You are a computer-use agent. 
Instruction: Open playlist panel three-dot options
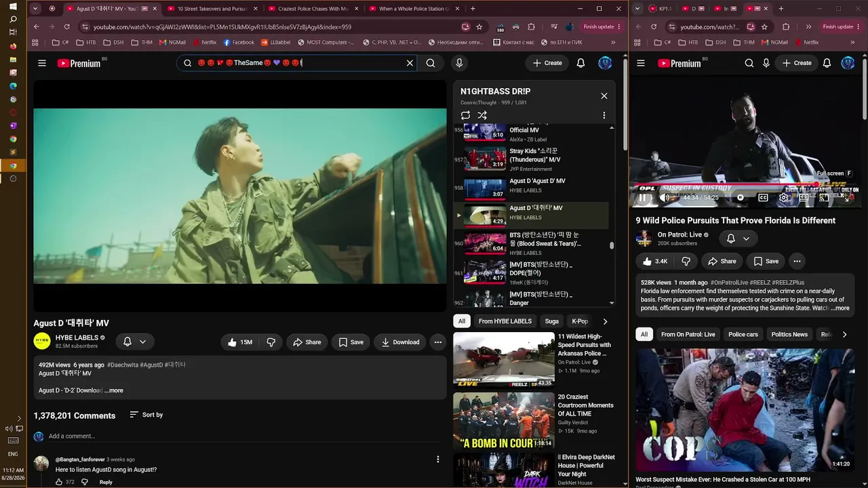604,115
